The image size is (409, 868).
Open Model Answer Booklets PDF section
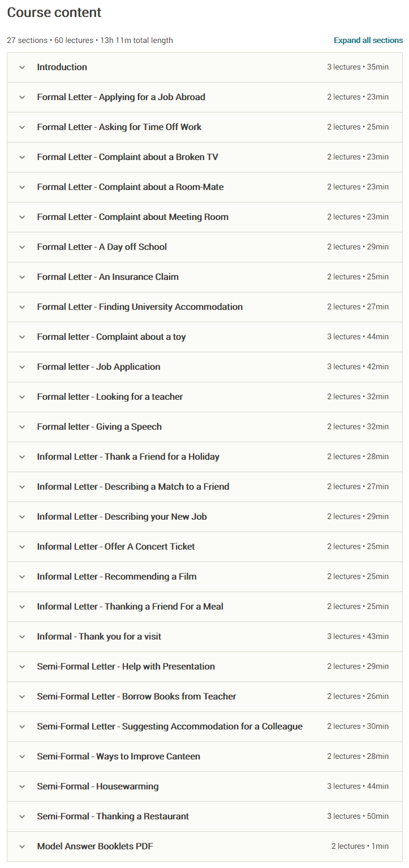point(95,847)
